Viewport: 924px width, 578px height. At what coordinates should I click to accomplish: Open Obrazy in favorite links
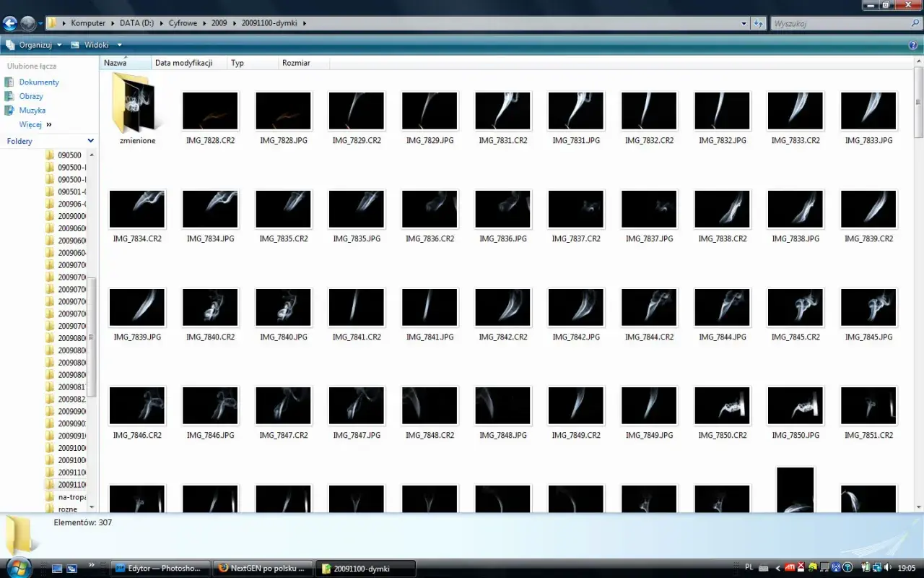click(x=31, y=96)
